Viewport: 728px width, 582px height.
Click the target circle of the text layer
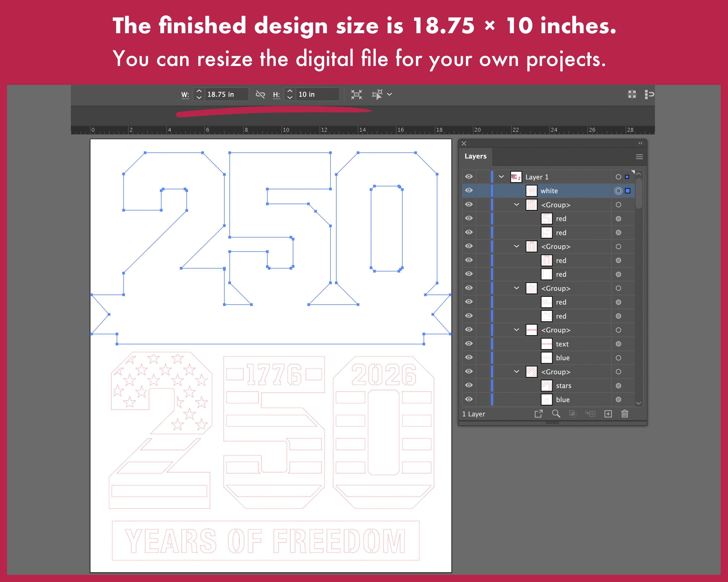(618, 344)
